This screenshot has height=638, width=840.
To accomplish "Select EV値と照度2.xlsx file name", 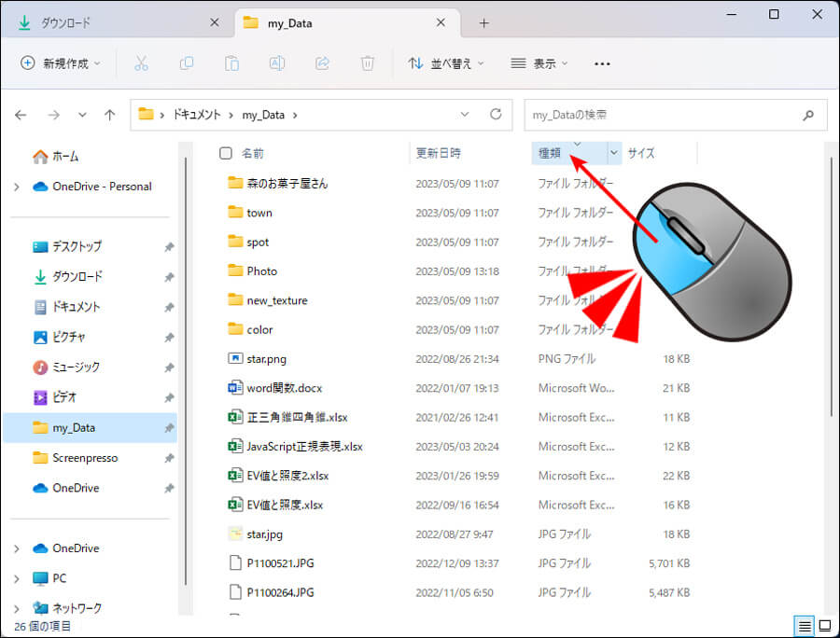I will [x=287, y=476].
